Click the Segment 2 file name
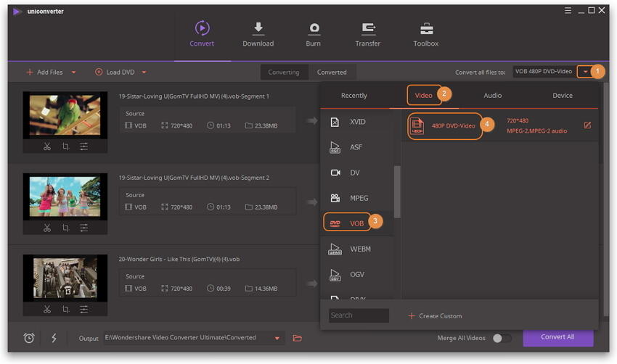Viewport: 617px width, 364px height. (194, 178)
